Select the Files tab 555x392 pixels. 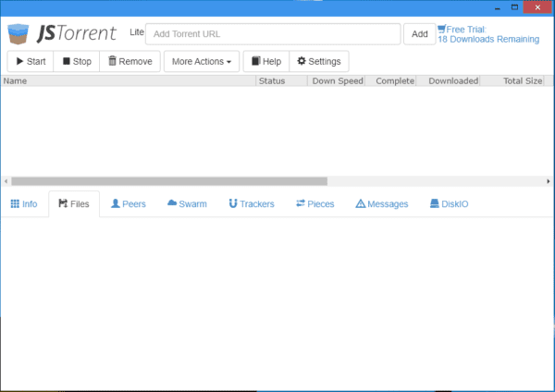tap(74, 204)
